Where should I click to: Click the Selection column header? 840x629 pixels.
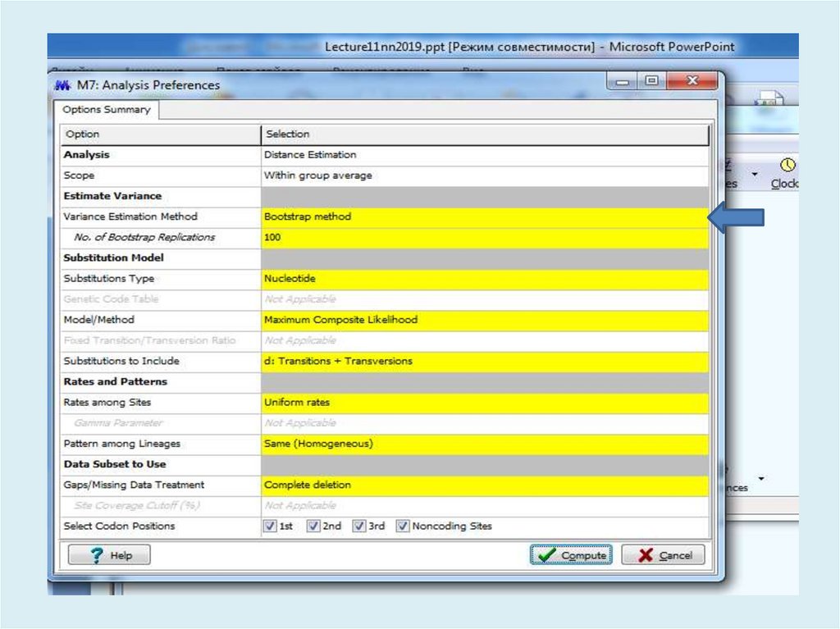coord(484,134)
